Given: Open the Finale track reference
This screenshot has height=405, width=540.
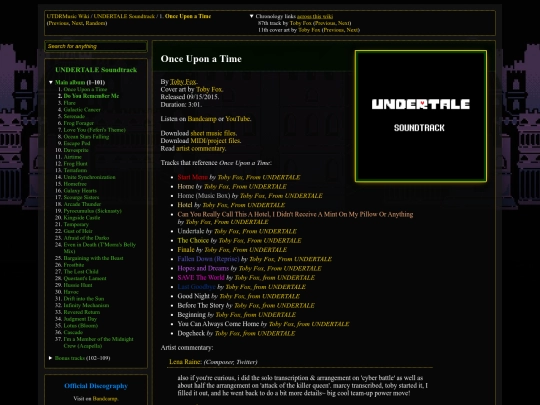Looking at the screenshot, I should point(186,250).
